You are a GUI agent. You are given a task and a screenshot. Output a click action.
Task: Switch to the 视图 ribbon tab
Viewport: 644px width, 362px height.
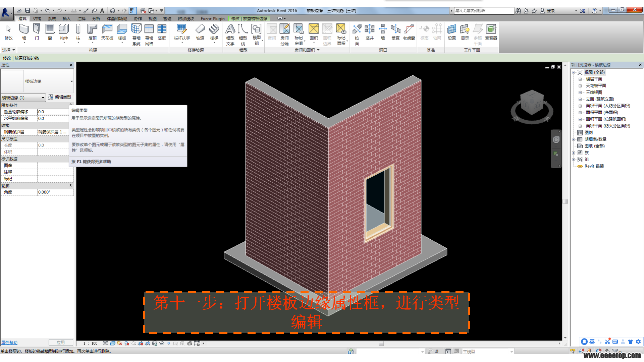pos(153,19)
